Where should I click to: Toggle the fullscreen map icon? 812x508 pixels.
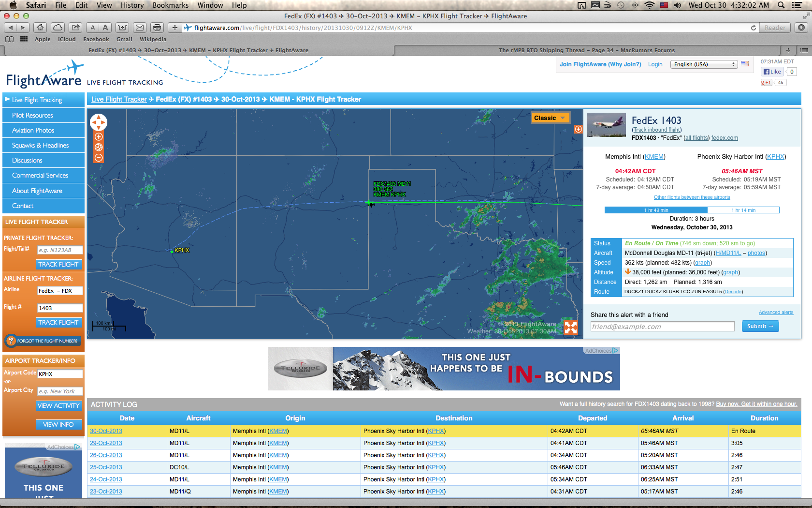(x=571, y=327)
